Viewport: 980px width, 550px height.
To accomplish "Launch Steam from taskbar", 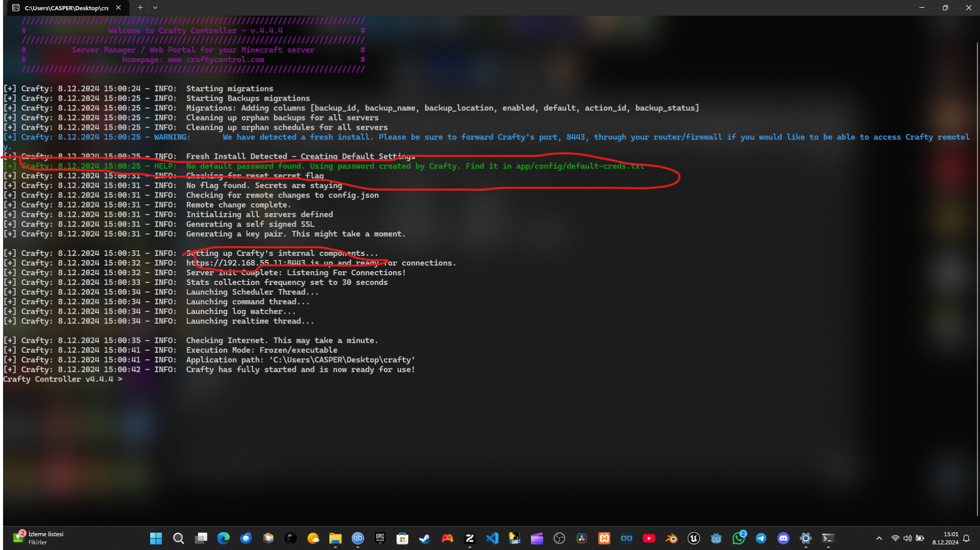I will click(425, 538).
